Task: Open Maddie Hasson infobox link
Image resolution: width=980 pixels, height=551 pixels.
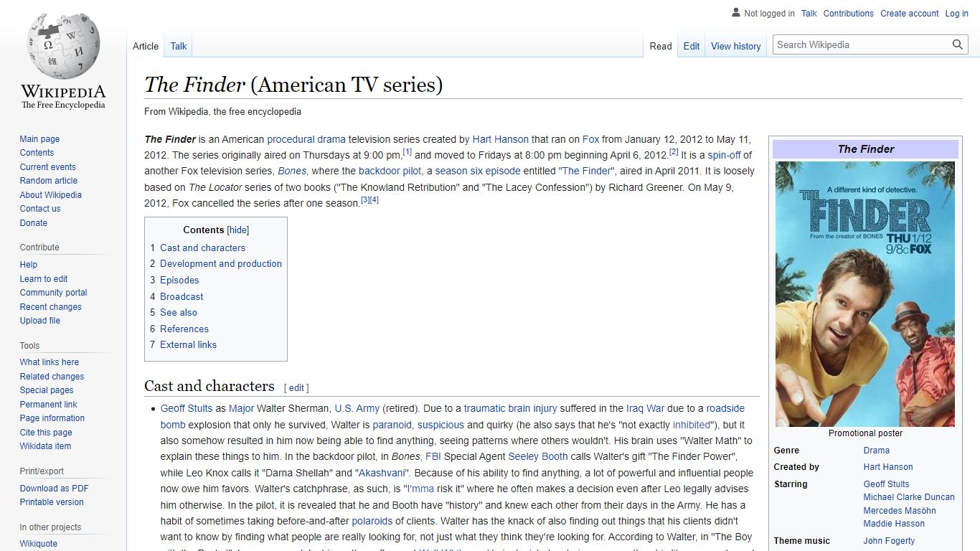Action: point(894,524)
